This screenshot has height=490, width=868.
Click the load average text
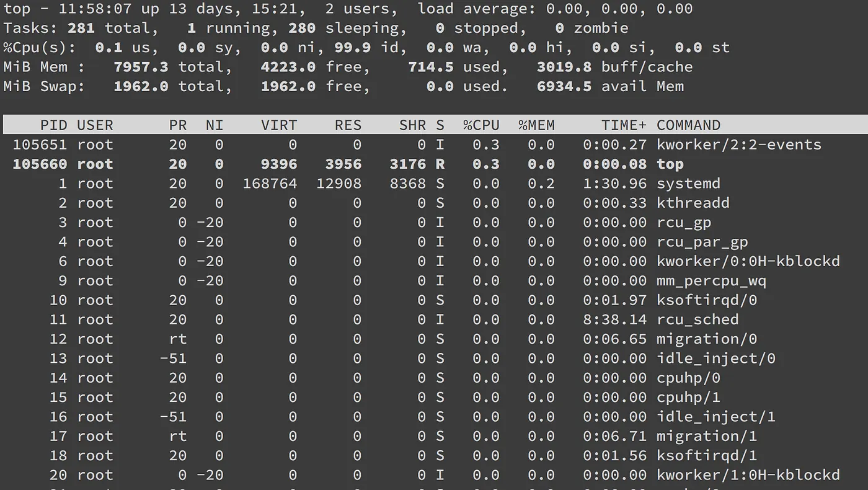point(555,9)
